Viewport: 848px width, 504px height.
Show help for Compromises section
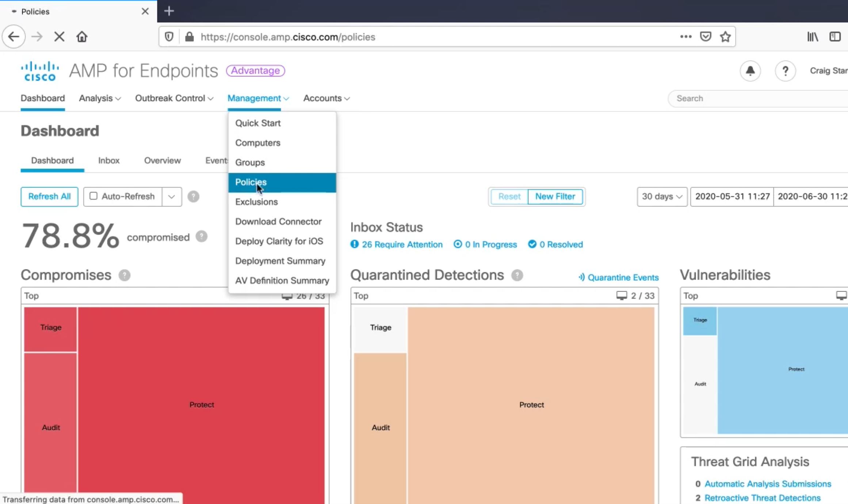tap(124, 275)
